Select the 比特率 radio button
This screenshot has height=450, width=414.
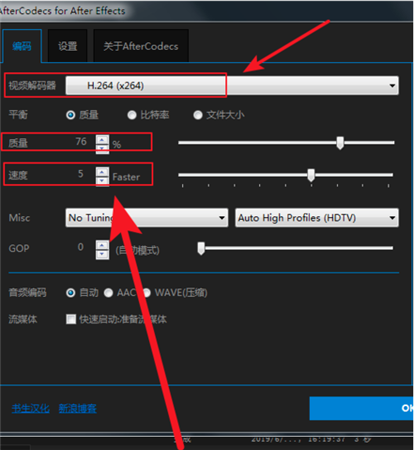click(132, 115)
